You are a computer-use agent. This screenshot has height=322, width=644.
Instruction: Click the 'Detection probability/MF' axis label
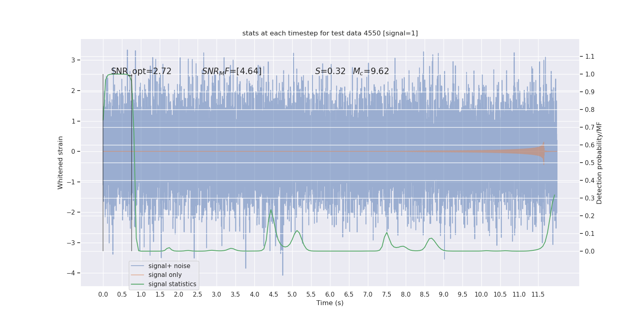pyautogui.click(x=599, y=163)
